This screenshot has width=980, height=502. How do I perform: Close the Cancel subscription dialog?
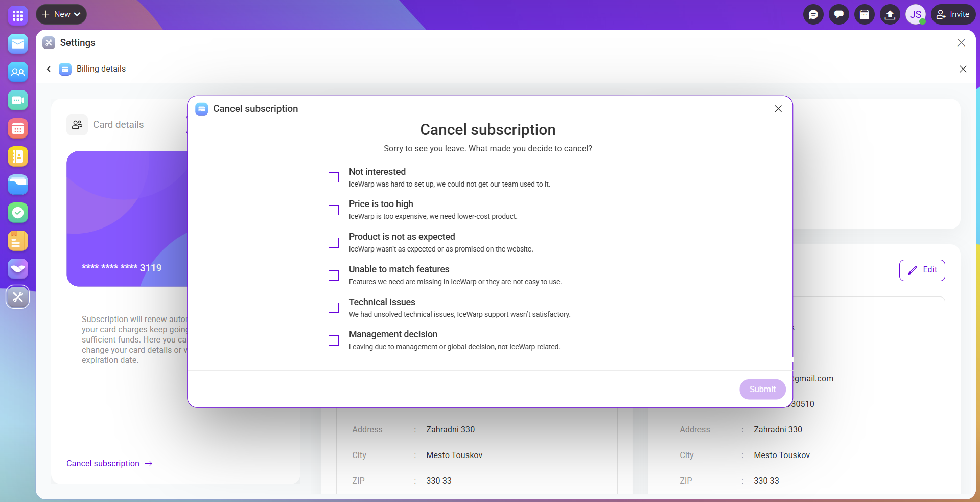(778, 109)
